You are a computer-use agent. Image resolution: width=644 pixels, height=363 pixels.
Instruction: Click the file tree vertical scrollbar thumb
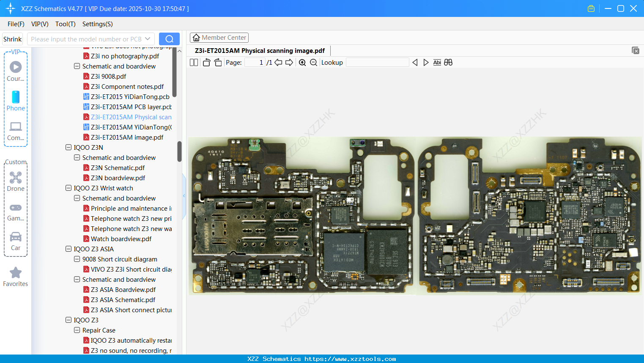(x=179, y=151)
